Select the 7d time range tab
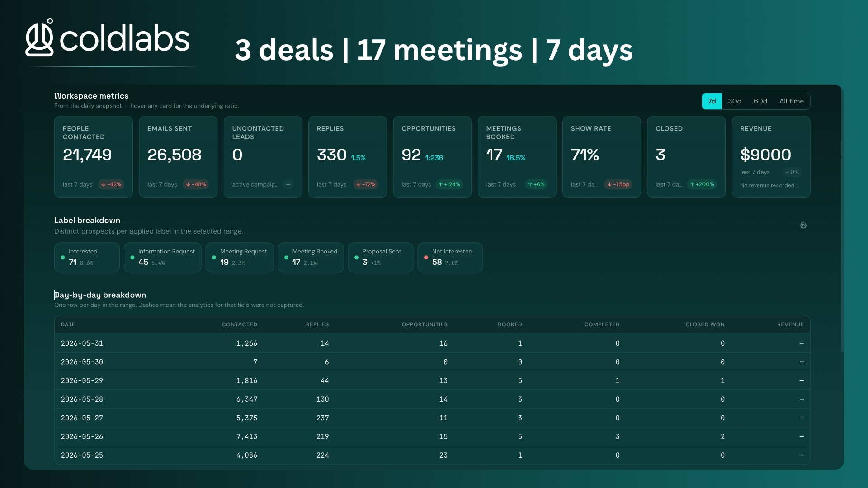 [x=712, y=101]
